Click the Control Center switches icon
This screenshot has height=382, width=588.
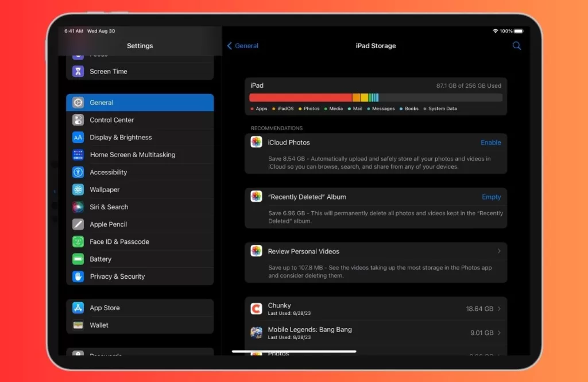pyautogui.click(x=78, y=120)
